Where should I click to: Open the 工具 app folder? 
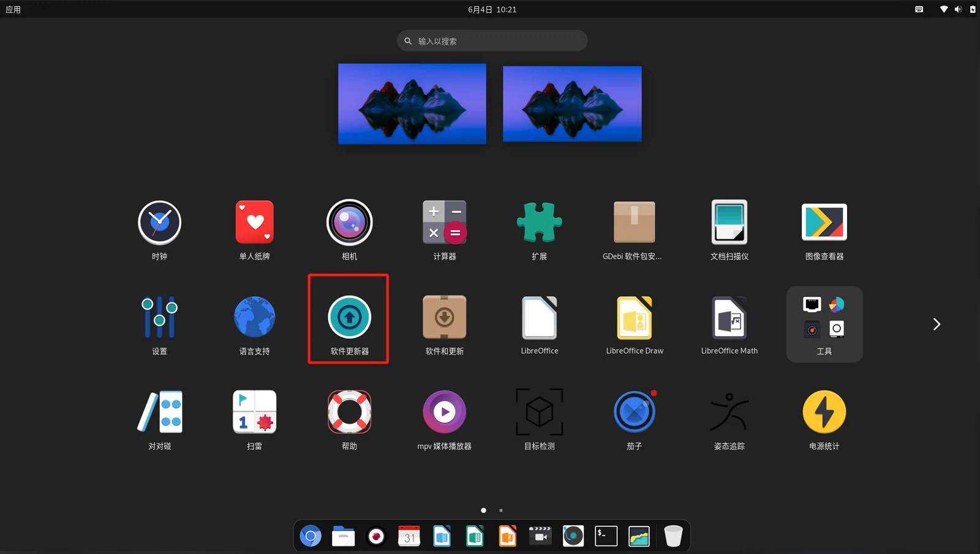click(824, 324)
